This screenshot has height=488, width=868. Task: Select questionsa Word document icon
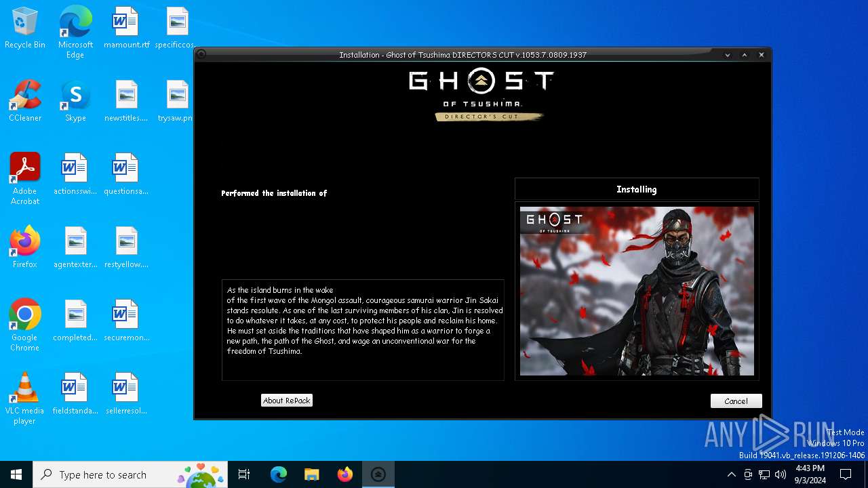[126, 174]
